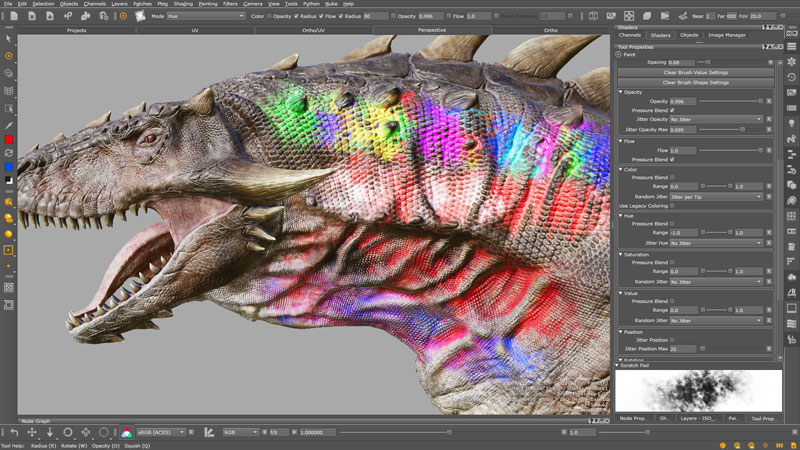Viewport: 800px width, 450px height.
Task: Open sRGB (ACES) colorspace dropdown
Action: tap(161, 432)
